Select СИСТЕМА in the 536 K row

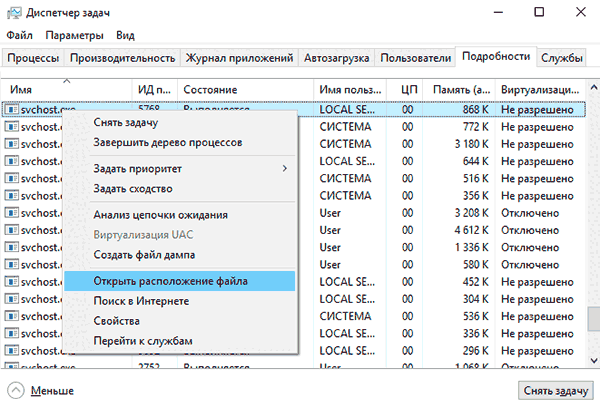(345, 316)
